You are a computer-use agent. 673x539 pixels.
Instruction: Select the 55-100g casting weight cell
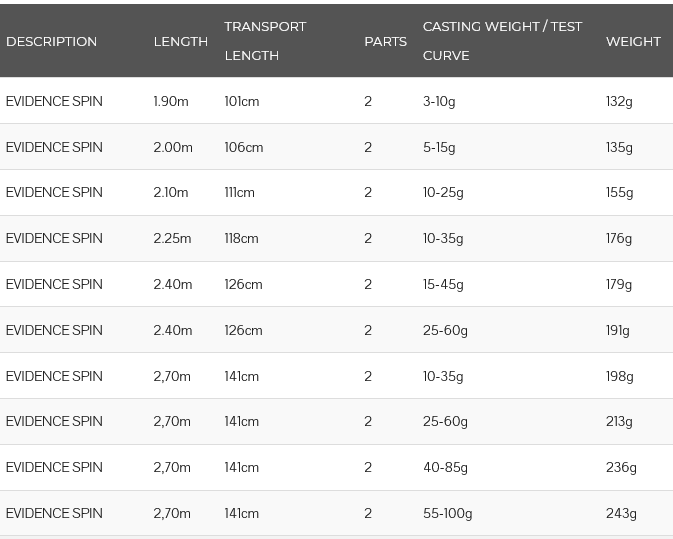(447, 513)
